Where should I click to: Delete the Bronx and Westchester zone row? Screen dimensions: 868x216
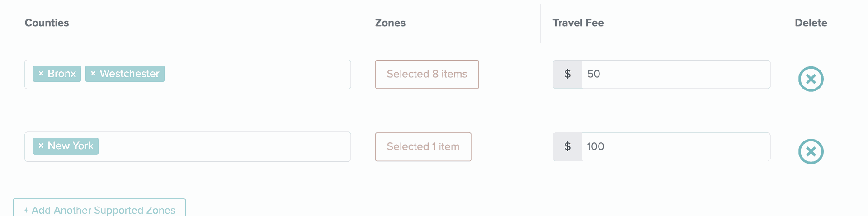coord(811,79)
